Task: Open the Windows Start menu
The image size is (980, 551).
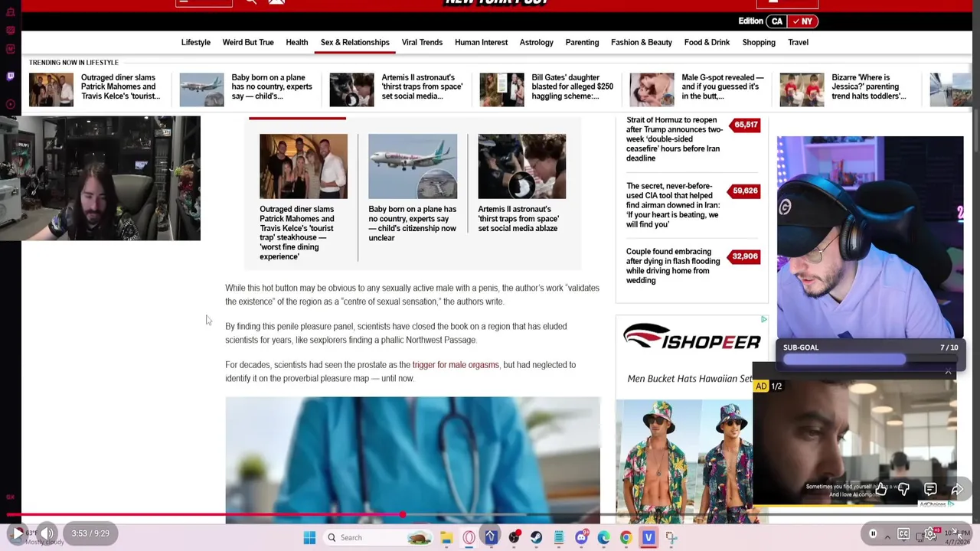Action: coord(309,537)
